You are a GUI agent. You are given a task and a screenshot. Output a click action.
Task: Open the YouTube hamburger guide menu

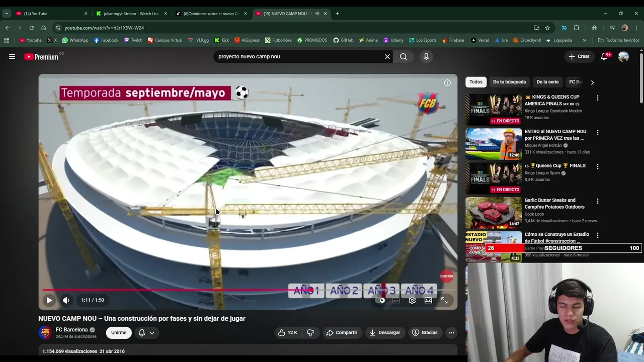coord(12,57)
